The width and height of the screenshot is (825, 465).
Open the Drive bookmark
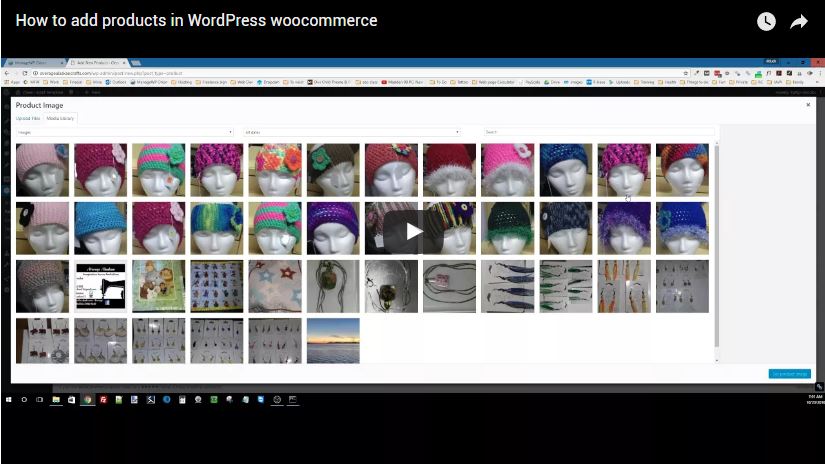pyautogui.click(x=552, y=82)
